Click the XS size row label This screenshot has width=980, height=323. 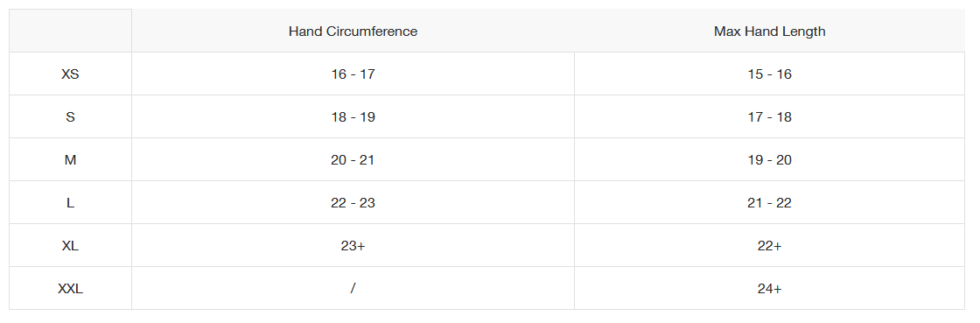point(71,74)
